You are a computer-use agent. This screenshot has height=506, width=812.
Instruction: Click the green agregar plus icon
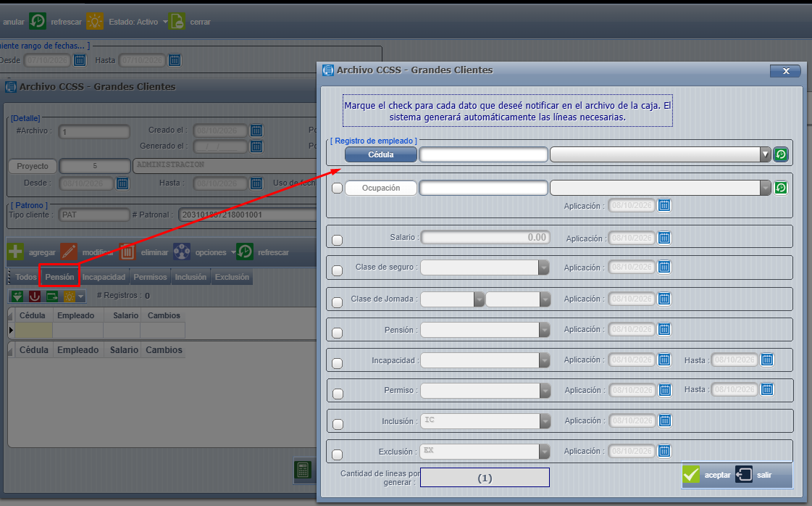[x=15, y=252]
